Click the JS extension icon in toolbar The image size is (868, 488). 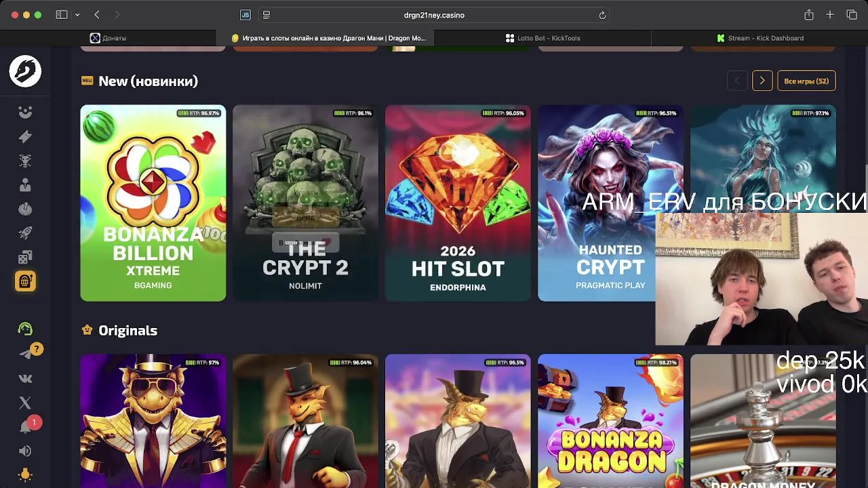(245, 15)
